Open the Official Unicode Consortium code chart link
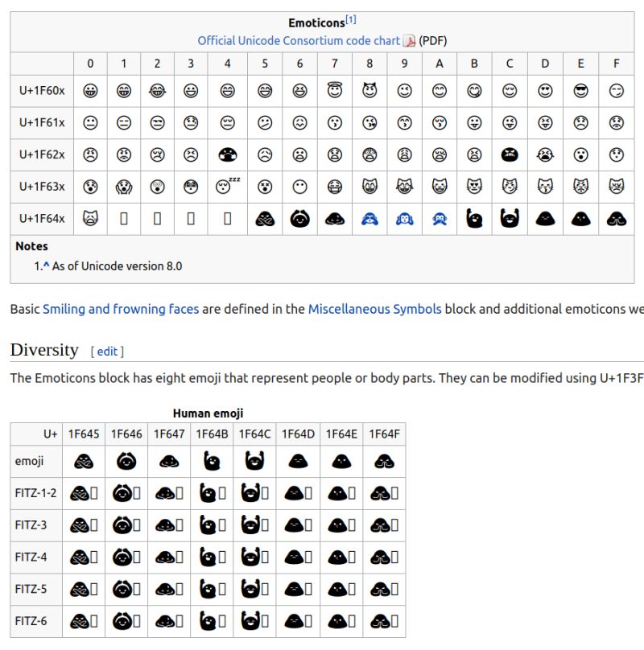 click(298, 40)
